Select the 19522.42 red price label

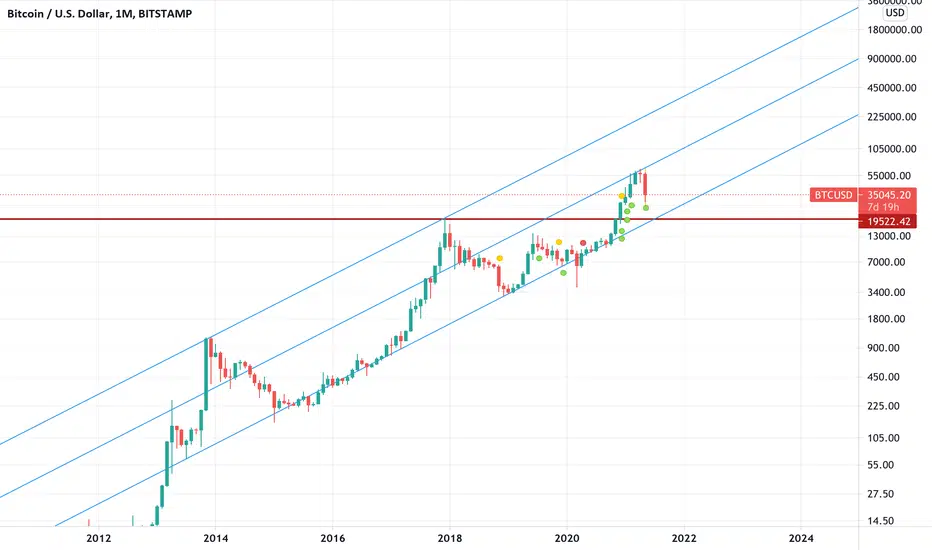click(888, 221)
